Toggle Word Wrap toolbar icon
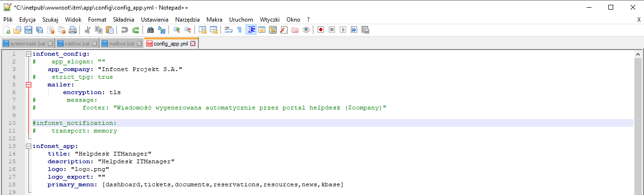This screenshot has height=195, width=644. click(229, 30)
